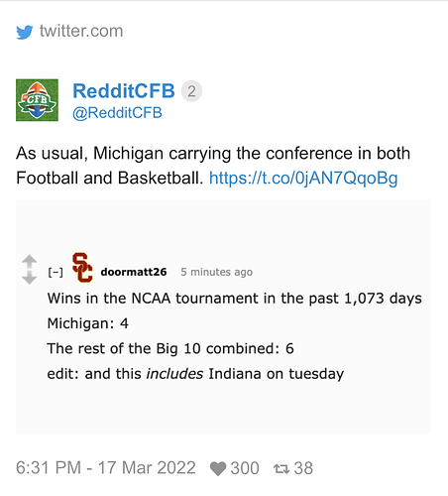Click the 300 likes count
The width and height of the screenshot is (448, 496).
[245, 468]
